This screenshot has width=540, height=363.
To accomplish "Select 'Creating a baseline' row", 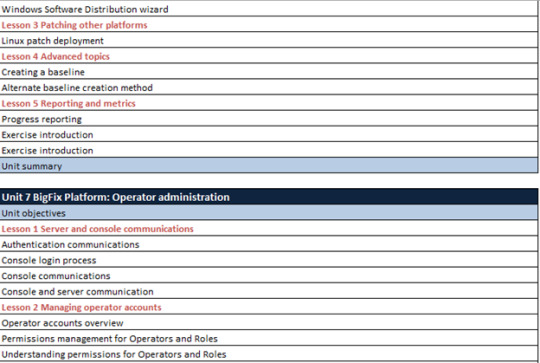I will 269,72.
